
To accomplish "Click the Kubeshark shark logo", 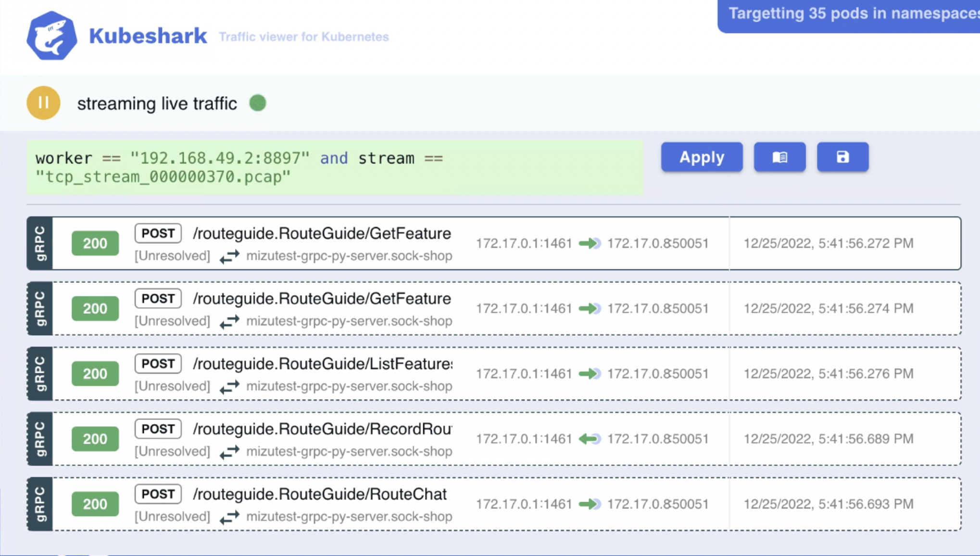I will (52, 36).
